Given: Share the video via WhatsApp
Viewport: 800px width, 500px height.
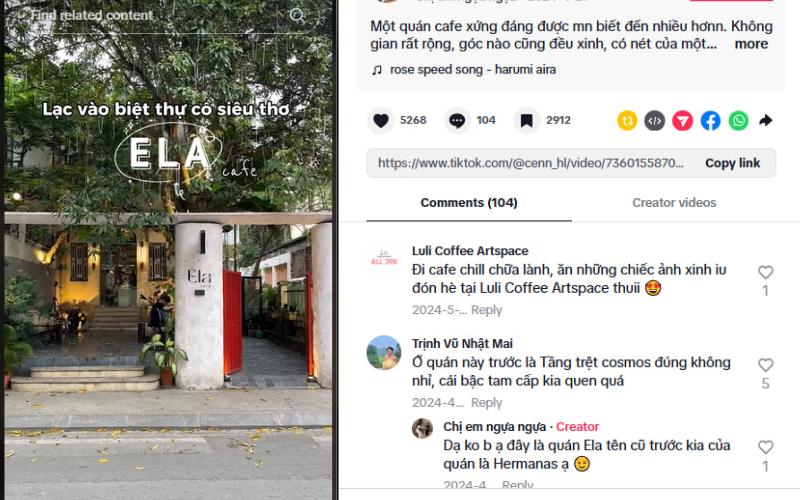Looking at the screenshot, I should coord(738,121).
